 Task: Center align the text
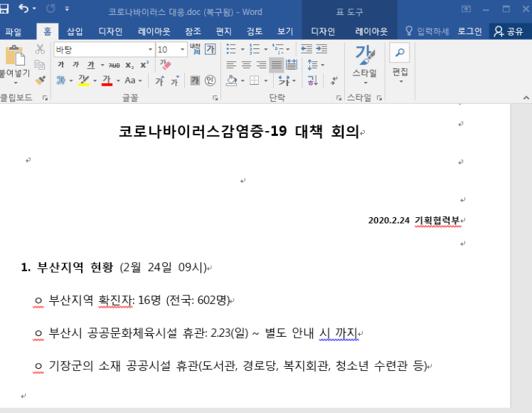[246, 65]
